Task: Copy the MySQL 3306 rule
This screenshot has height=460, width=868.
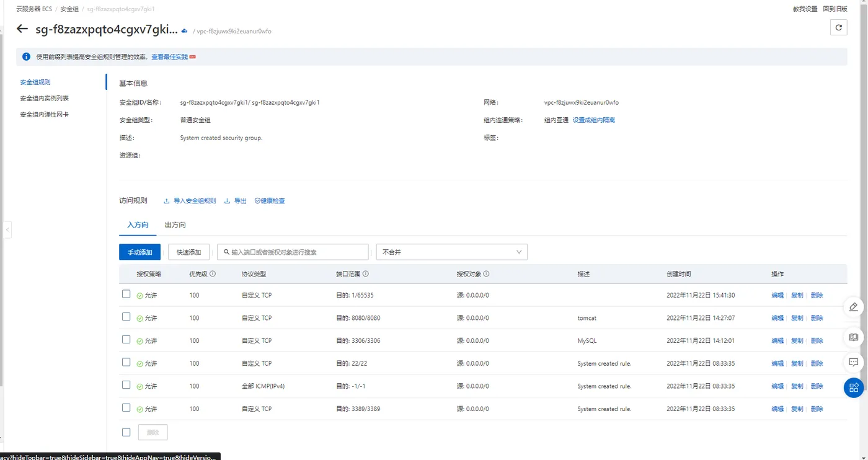Action: point(797,341)
